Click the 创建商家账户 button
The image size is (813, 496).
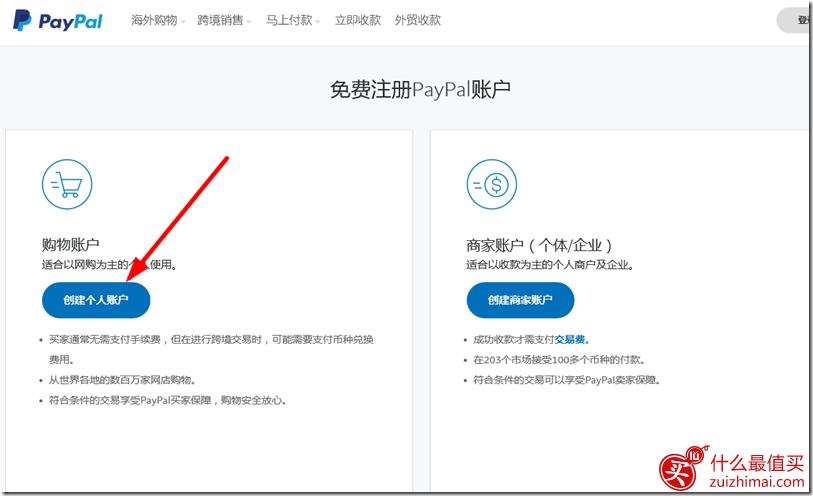coord(520,300)
